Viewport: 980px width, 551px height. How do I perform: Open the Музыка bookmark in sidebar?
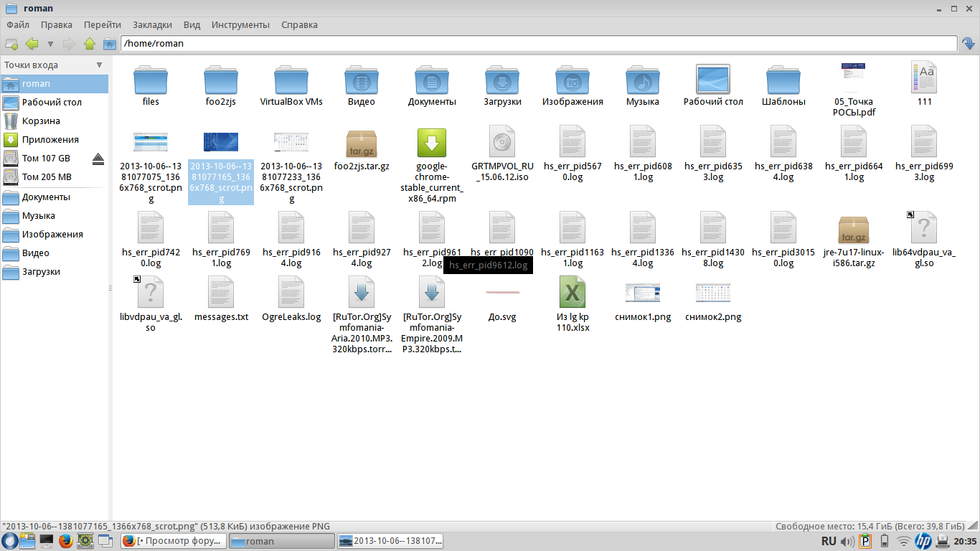pyautogui.click(x=55, y=215)
